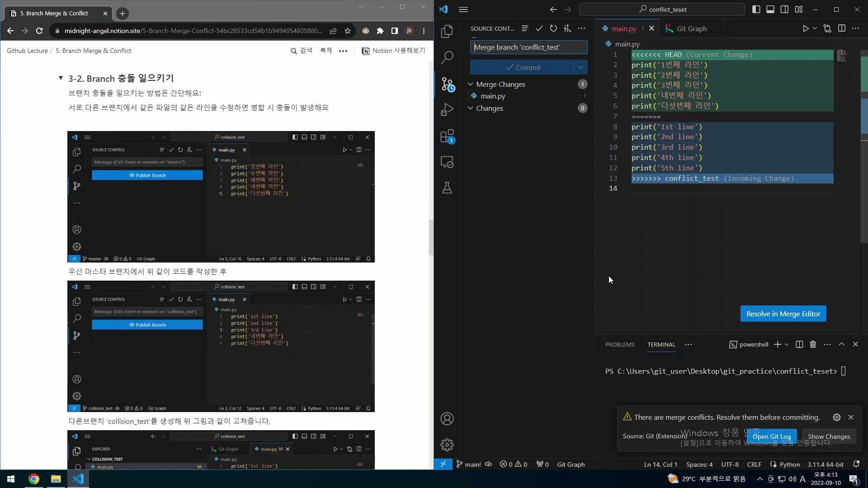Split the powershell terminal
Screen dimensions: 868x488
(799, 344)
